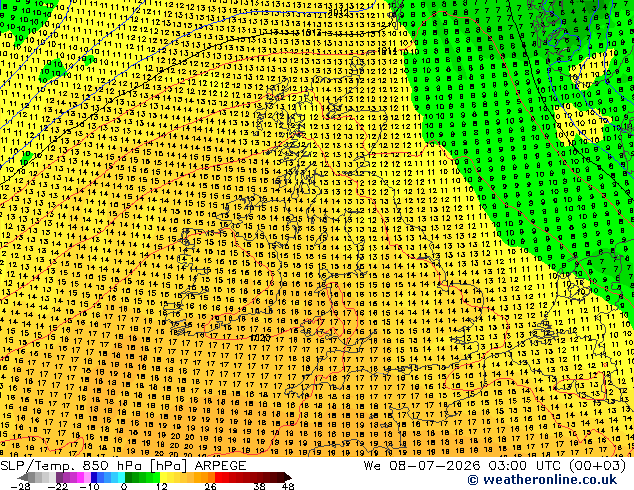
Task: Click the '48' label under the temperature scale
Action: click(x=288, y=486)
